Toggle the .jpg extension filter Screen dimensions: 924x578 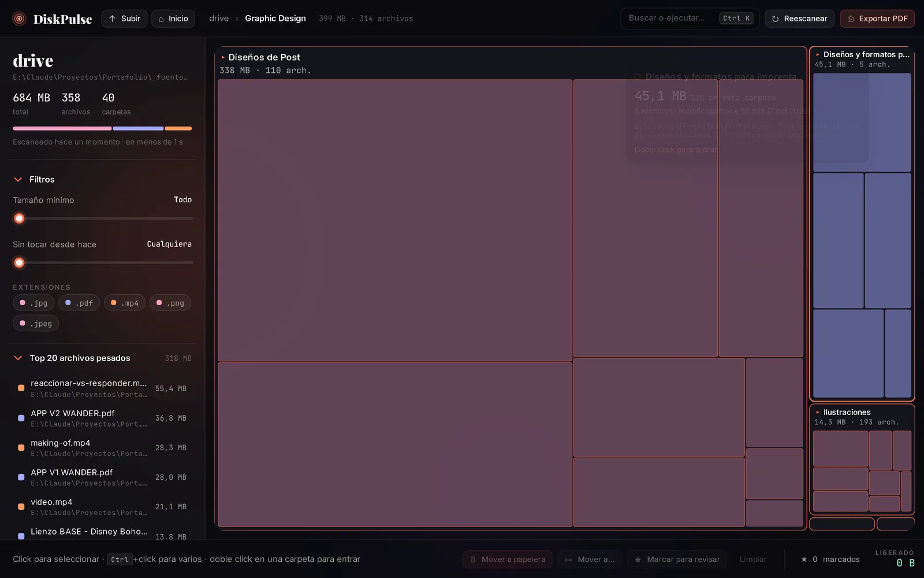coord(33,303)
